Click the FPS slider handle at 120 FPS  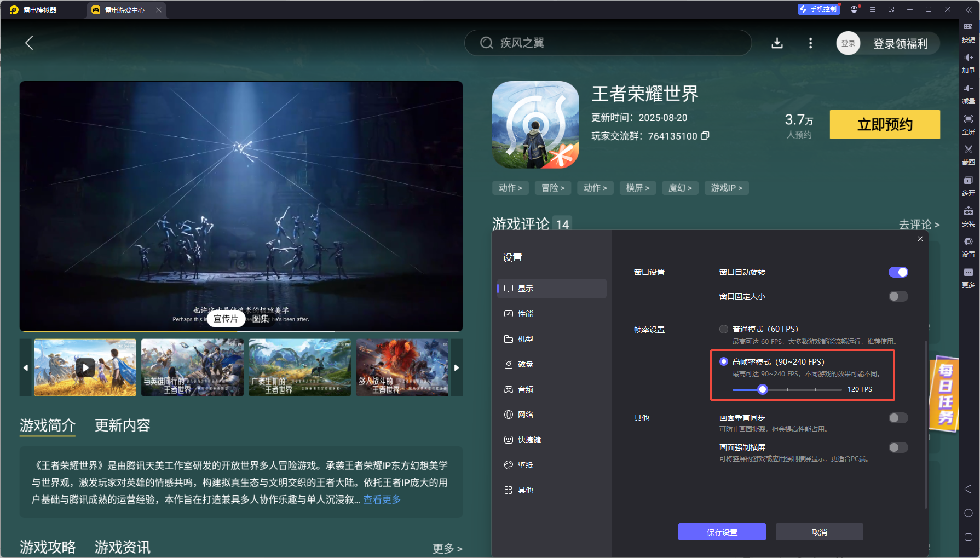click(x=763, y=389)
